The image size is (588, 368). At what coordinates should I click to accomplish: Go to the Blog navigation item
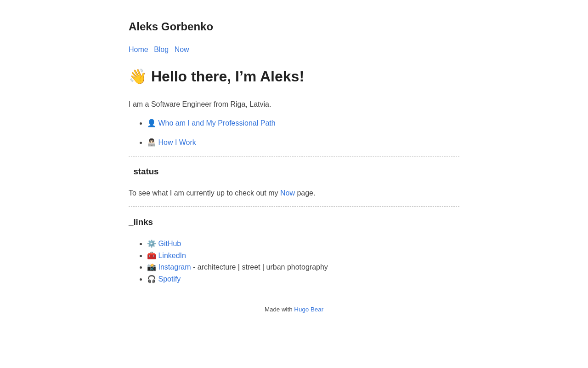point(161,50)
